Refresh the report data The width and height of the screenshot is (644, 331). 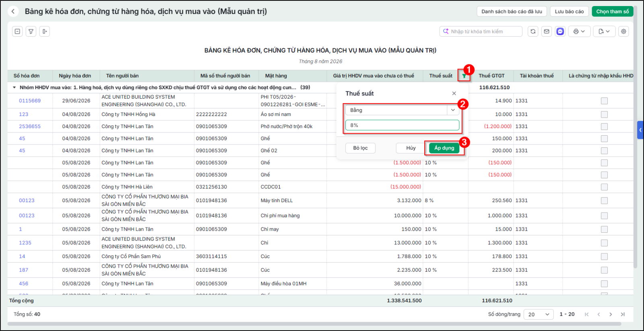tap(533, 31)
